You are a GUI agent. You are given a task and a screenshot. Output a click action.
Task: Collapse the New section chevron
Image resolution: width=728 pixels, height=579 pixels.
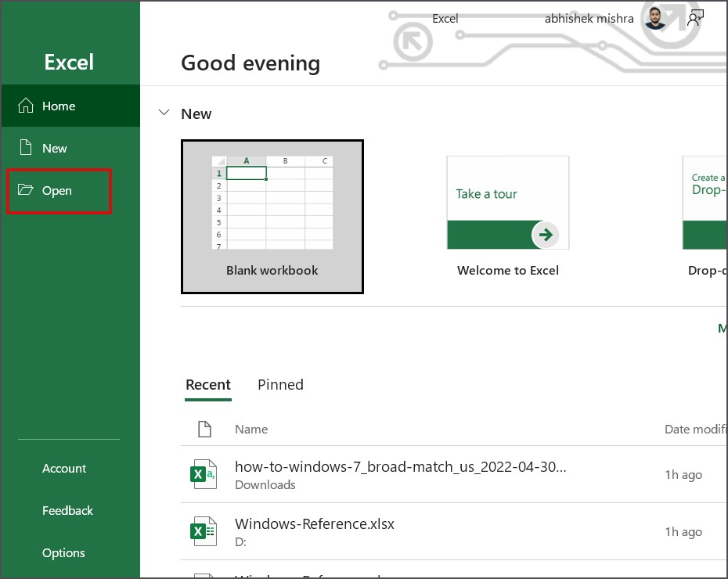click(164, 113)
